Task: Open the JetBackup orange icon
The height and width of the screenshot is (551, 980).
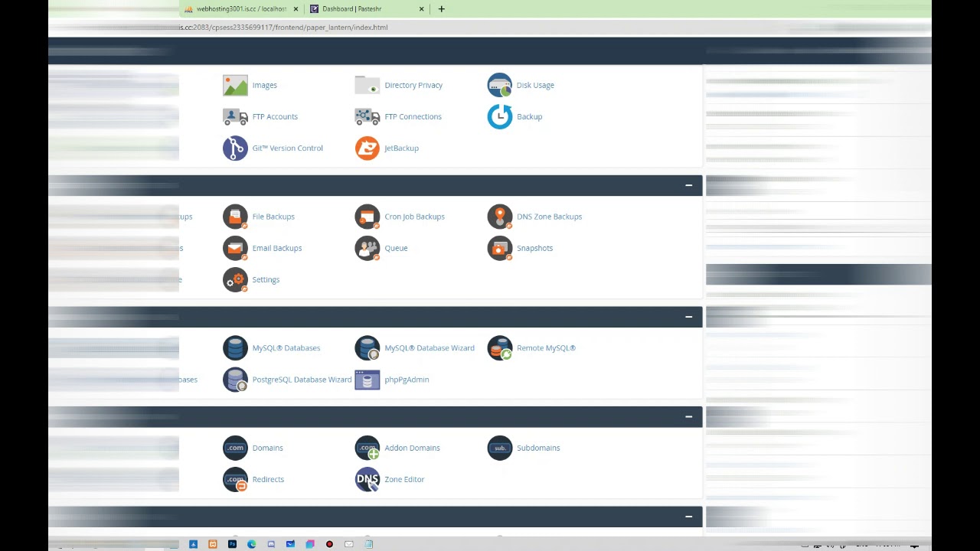Action: point(367,148)
